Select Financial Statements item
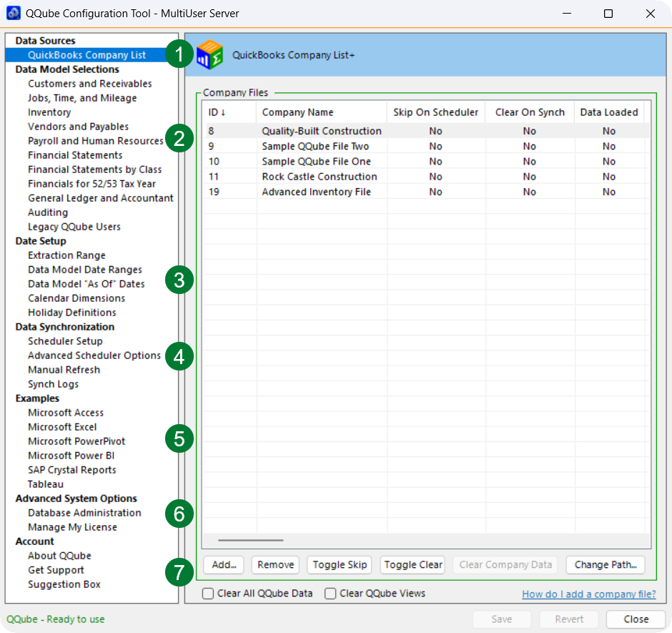The image size is (672, 633). [x=75, y=155]
